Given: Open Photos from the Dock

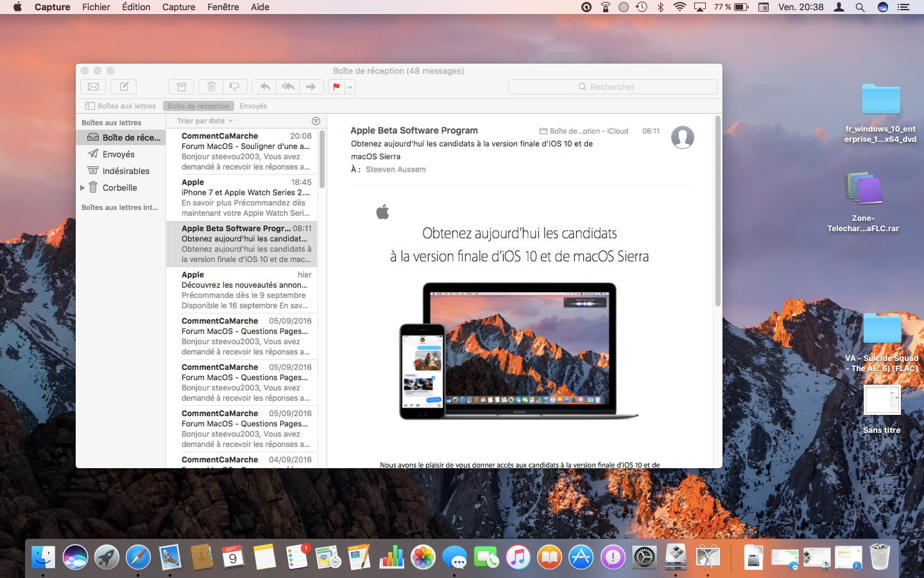Looking at the screenshot, I should pos(423,557).
